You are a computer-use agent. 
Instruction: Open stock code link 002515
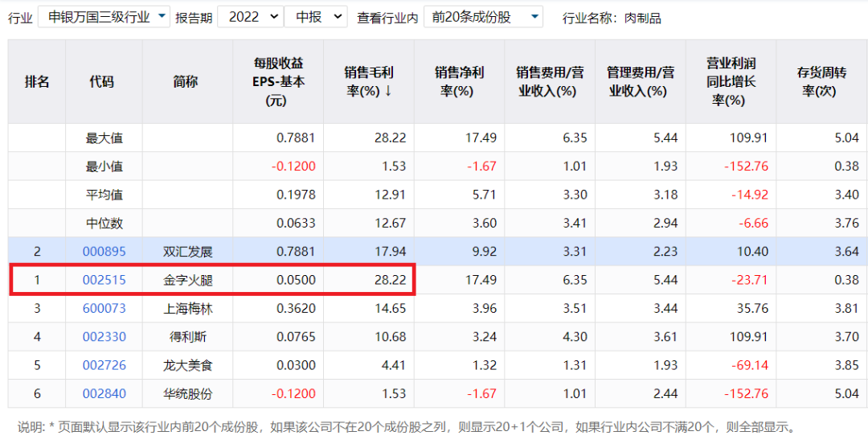104,280
